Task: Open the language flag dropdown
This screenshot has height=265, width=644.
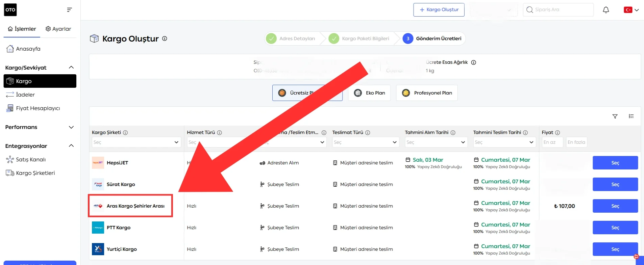Action: click(x=631, y=10)
